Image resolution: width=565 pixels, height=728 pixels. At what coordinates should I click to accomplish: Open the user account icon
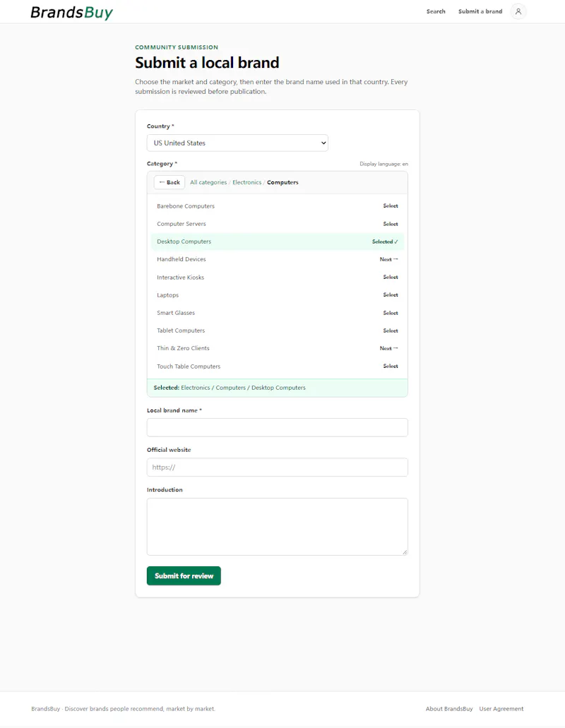[x=518, y=11]
